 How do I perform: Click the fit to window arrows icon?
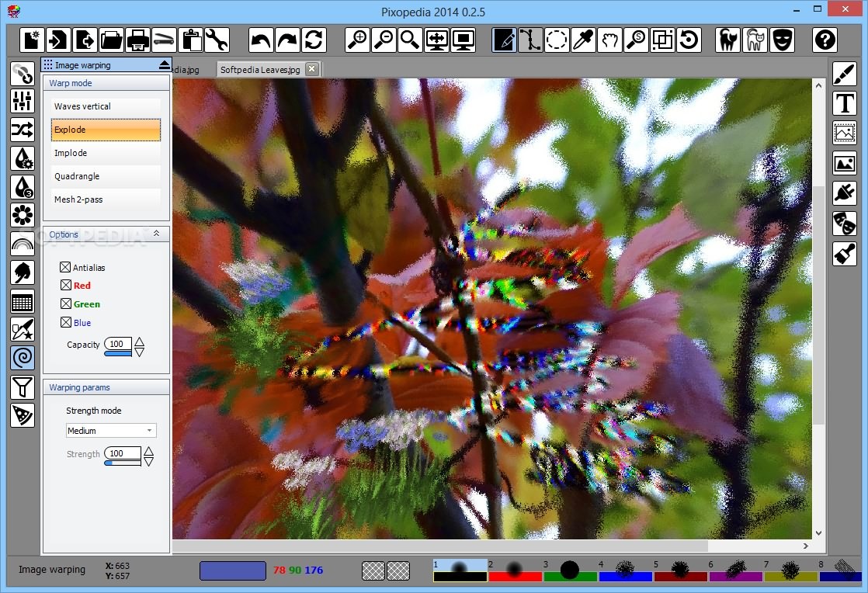pyautogui.click(x=437, y=40)
